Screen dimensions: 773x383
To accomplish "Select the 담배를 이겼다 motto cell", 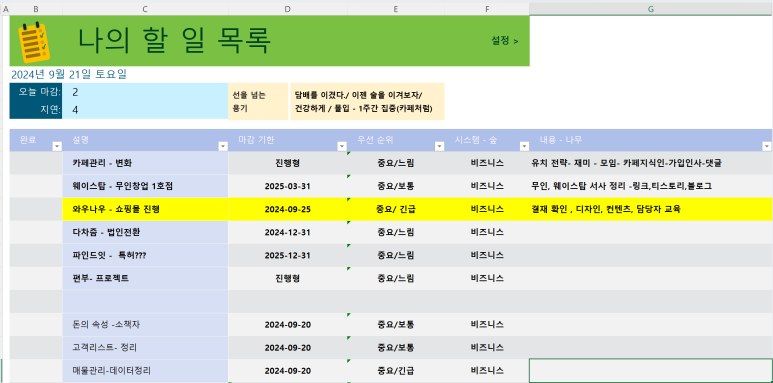I will point(367,102).
